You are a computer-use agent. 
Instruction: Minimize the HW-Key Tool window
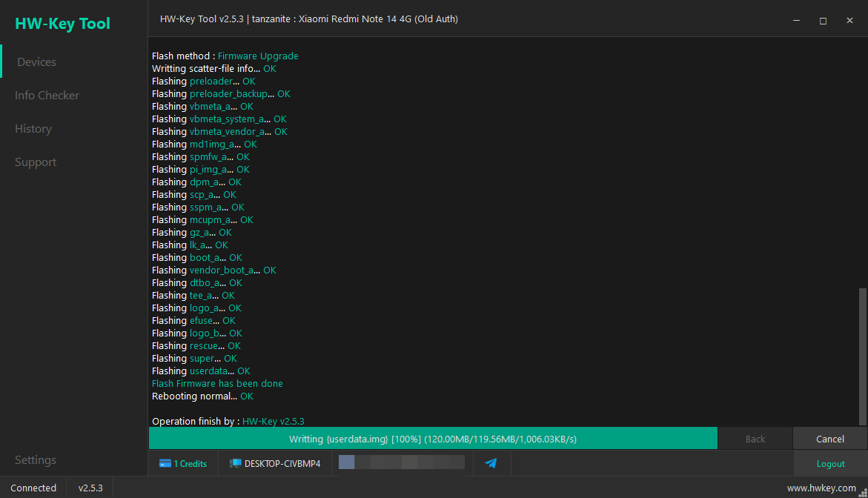tap(796, 21)
